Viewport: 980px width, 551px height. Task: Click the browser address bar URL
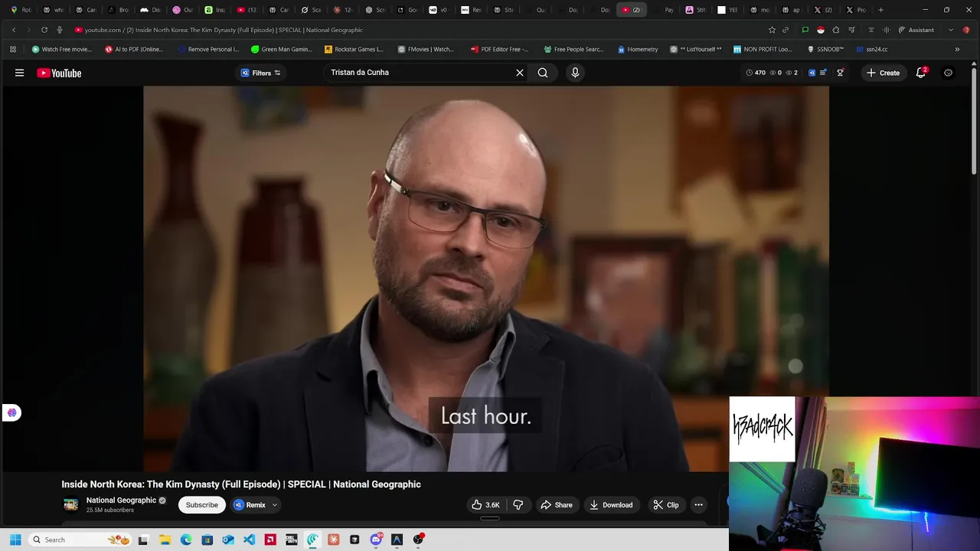click(x=223, y=30)
